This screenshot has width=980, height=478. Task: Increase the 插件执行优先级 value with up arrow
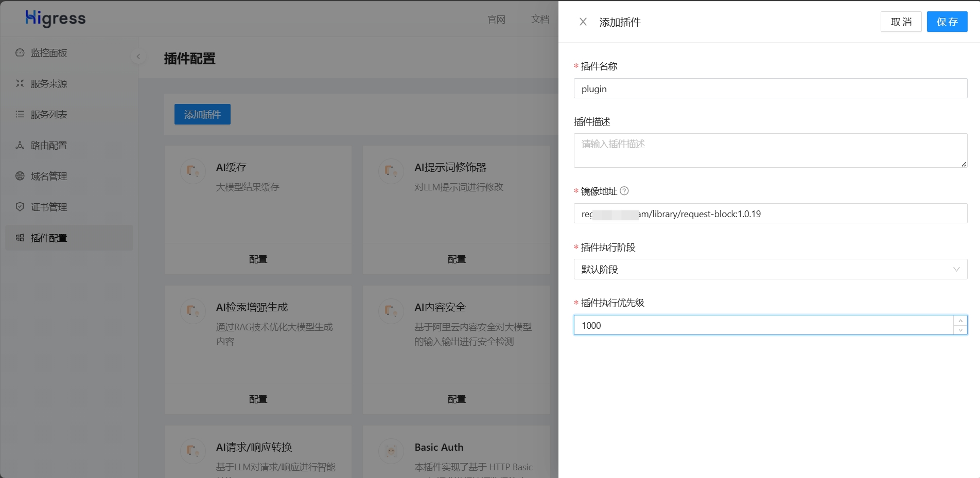tap(960, 321)
